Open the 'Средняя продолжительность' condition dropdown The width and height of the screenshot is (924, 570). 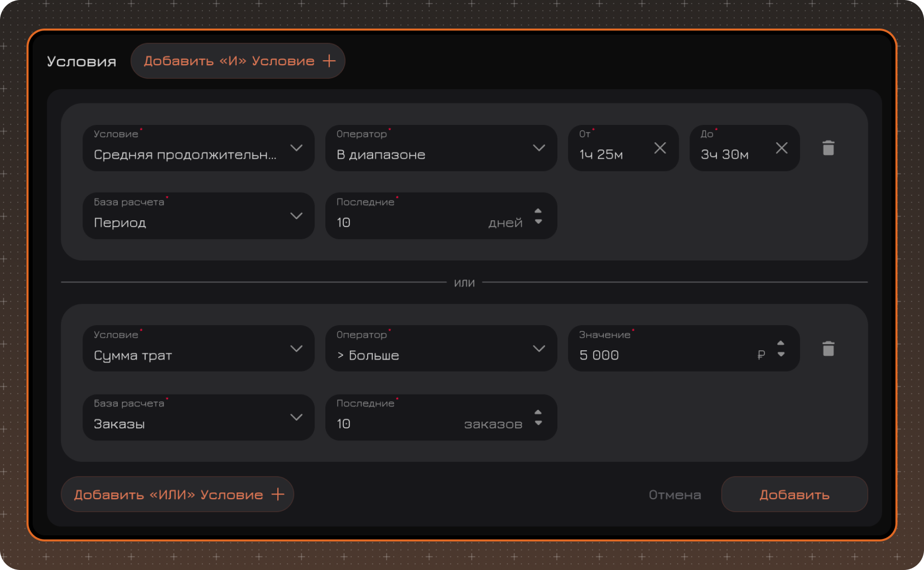pos(198,148)
